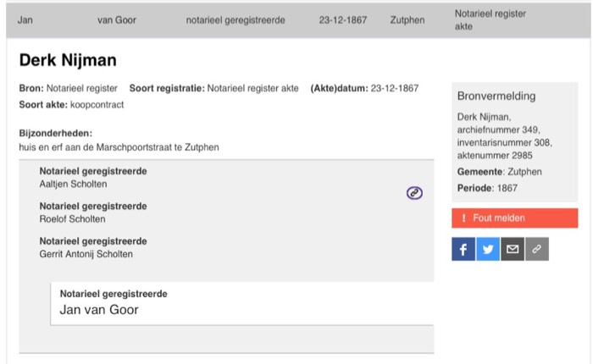Click notarieel geregistreerde in header row
The image size is (593, 364).
(236, 20)
